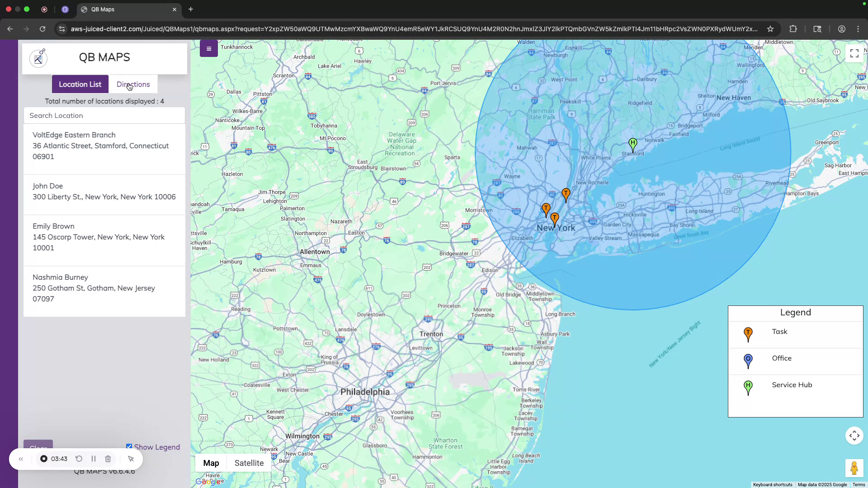Viewport: 868px width, 488px height.
Task: Stop recording with the circular stop button
Action: 44,459
